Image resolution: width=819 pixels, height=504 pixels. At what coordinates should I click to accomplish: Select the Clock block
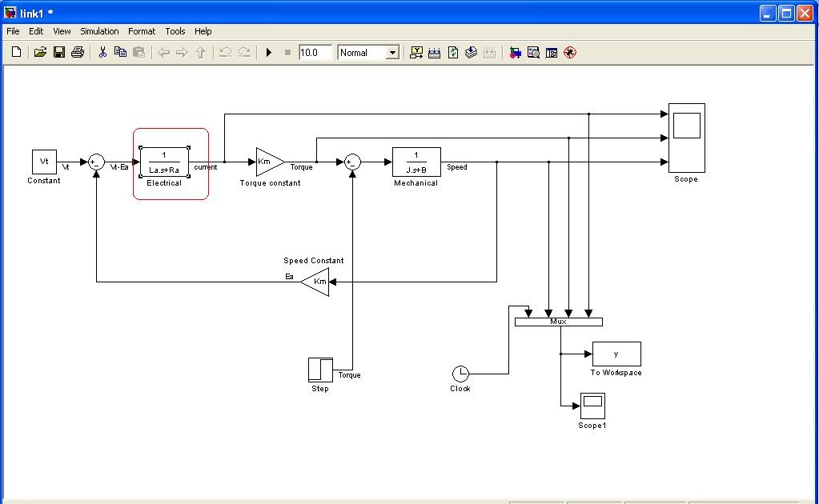coord(460,373)
